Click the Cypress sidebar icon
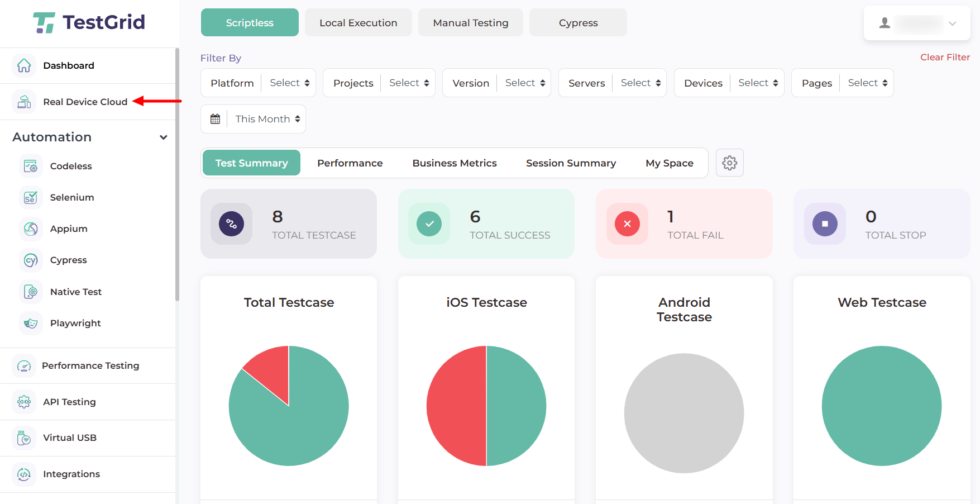 click(31, 260)
